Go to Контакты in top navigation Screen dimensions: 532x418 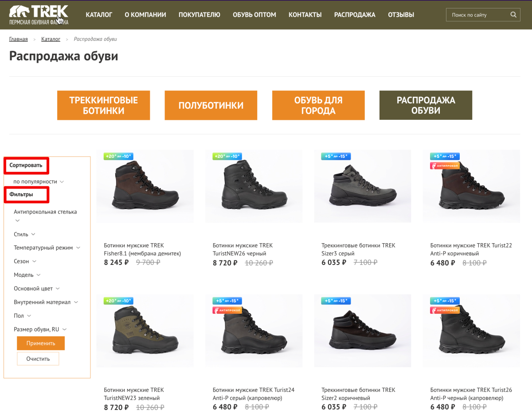coord(305,15)
